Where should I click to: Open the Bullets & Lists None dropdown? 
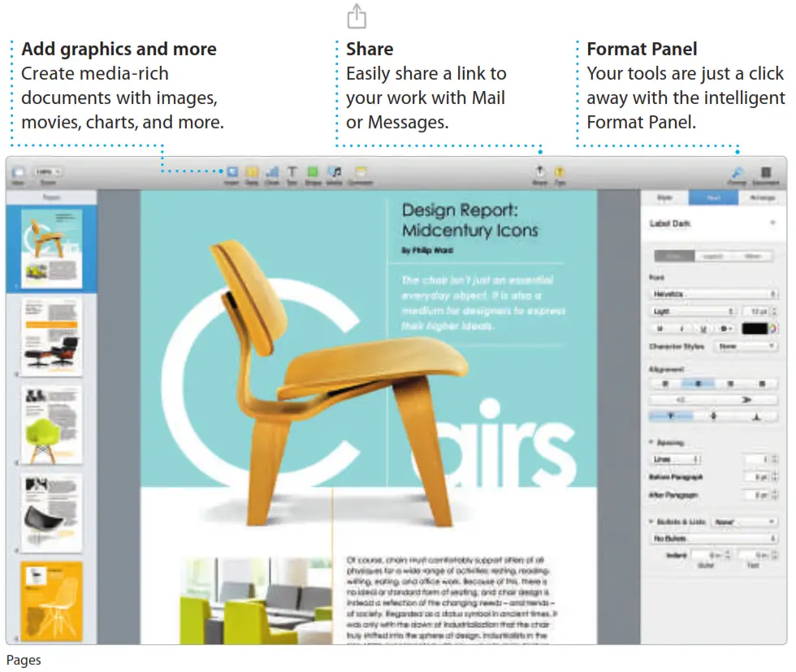[744, 522]
